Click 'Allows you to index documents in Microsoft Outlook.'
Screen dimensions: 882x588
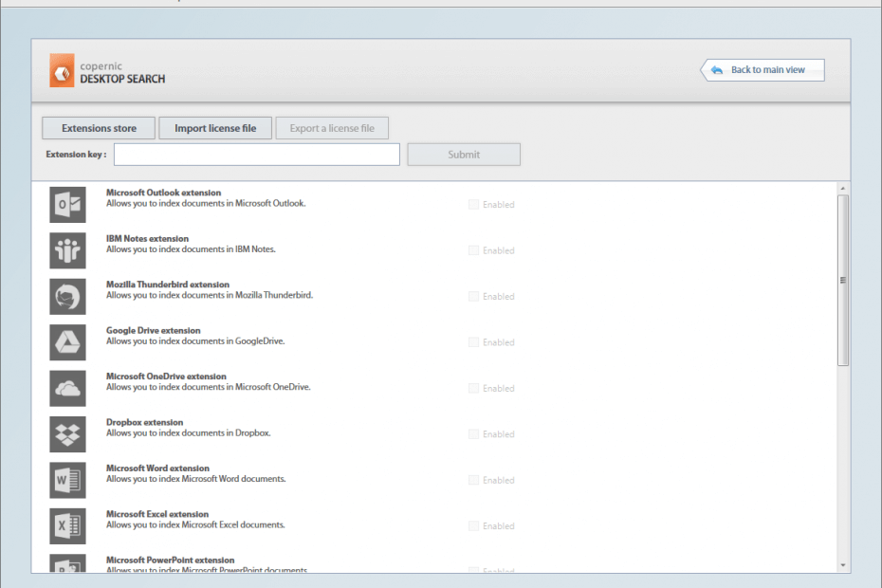pyautogui.click(x=206, y=203)
